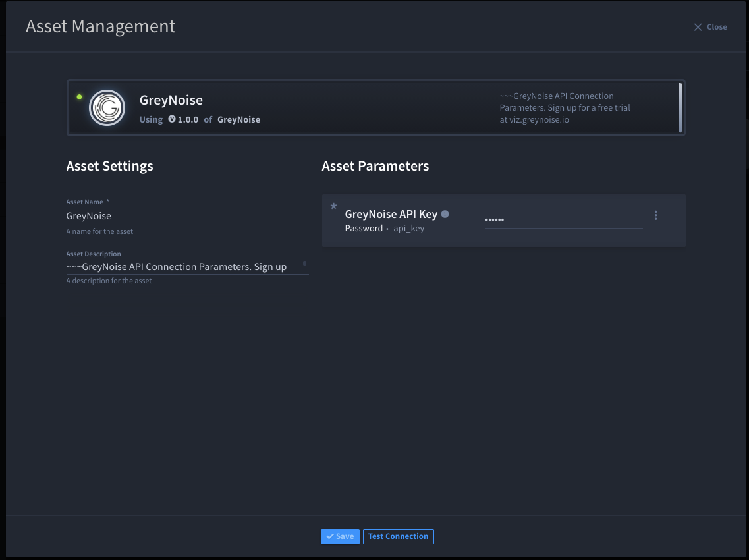Click the 'A description for the asset' hint
This screenshot has width=749, height=560.
[109, 281]
